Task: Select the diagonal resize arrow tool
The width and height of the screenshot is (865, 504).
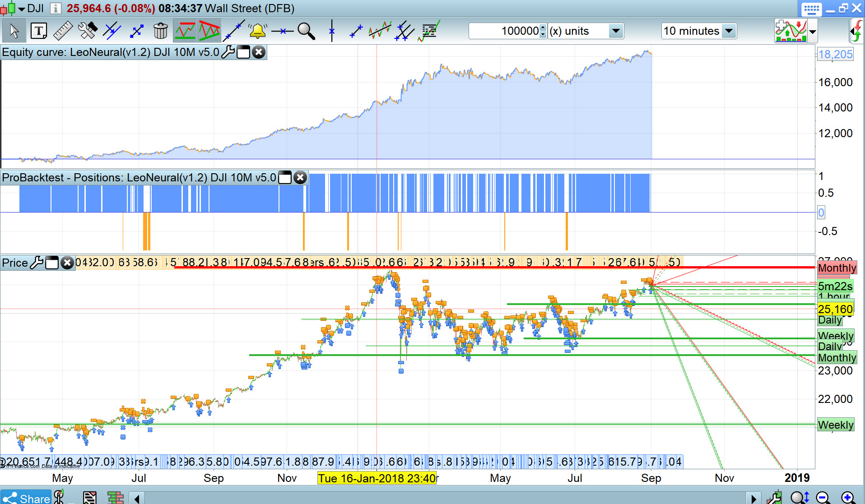Action: [x=136, y=31]
